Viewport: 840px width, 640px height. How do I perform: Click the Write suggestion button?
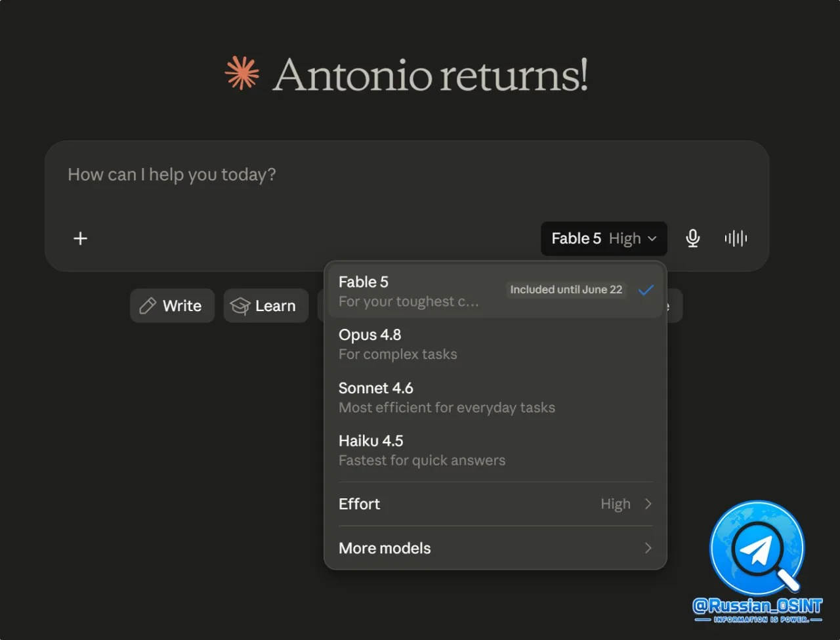click(172, 306)
